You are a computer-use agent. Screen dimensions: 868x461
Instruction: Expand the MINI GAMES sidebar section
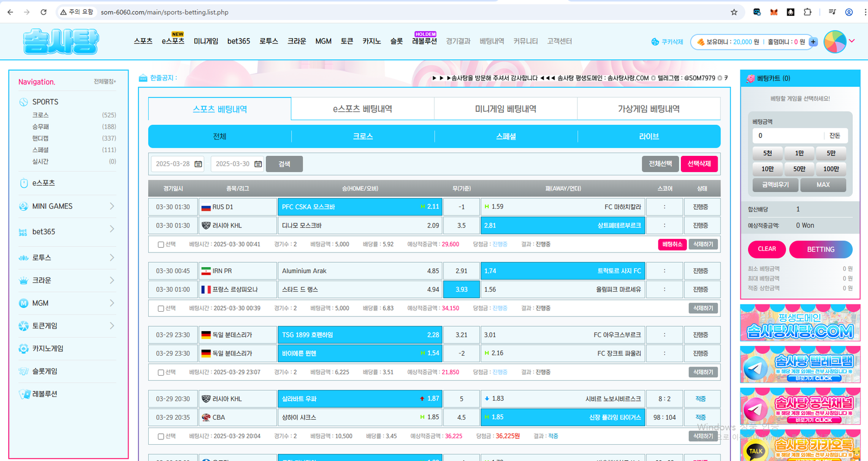112,206
